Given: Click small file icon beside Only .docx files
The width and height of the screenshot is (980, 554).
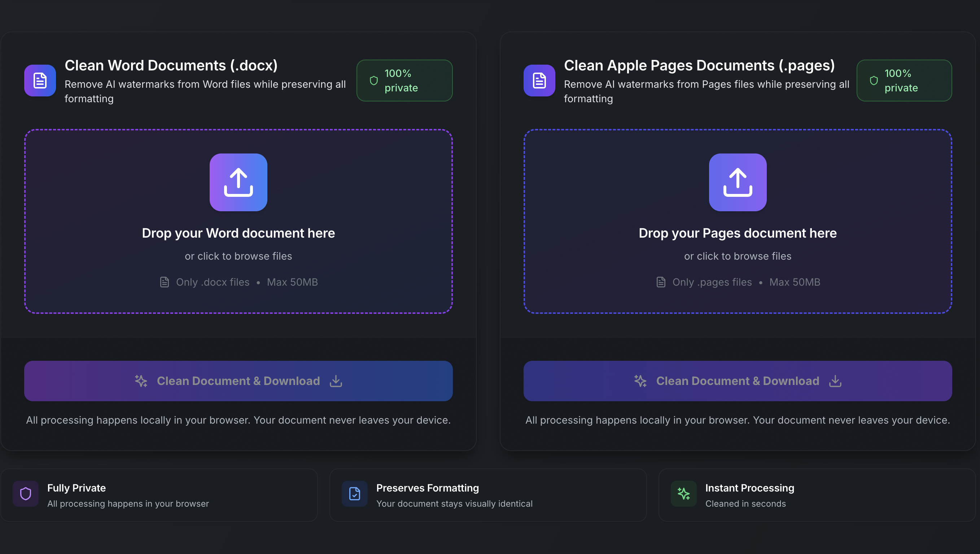Looking at the screenshot, I should pos(164,282).
